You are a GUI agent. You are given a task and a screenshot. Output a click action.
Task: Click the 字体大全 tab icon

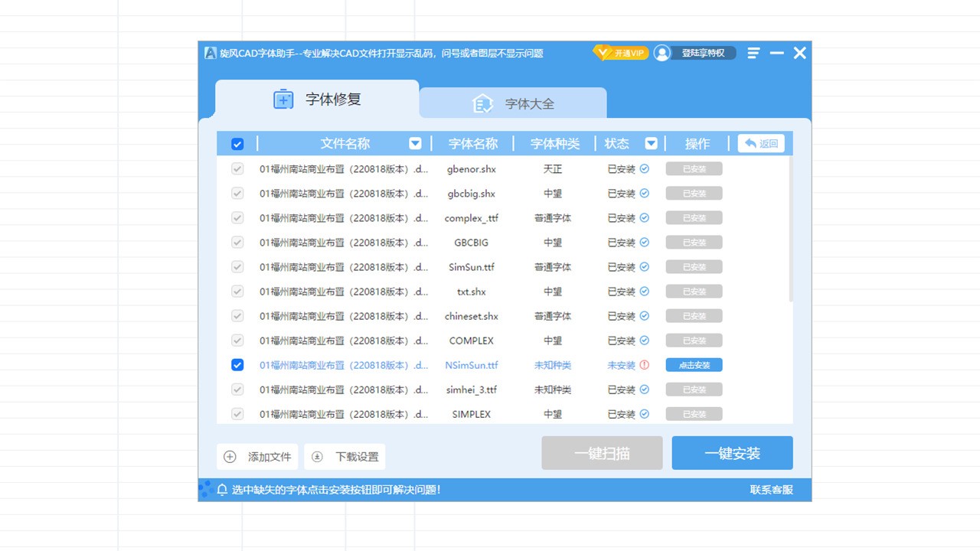point(483,104)
